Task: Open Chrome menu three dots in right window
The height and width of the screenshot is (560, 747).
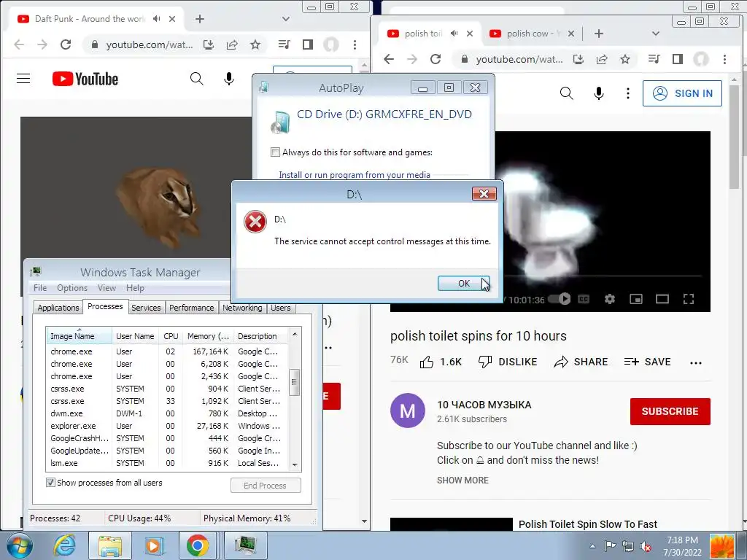Action: [724, 59]
